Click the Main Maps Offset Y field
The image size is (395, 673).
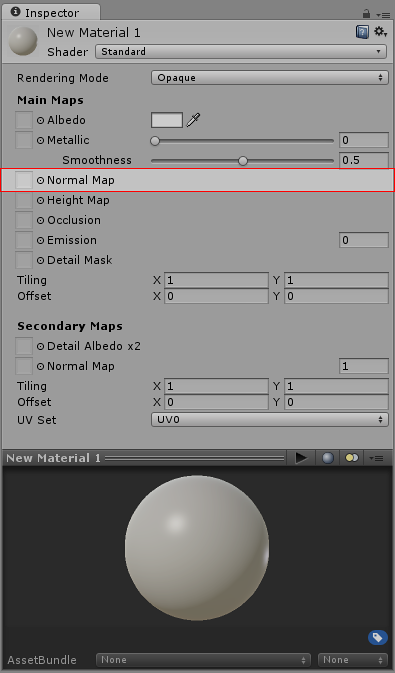[336, 296]
